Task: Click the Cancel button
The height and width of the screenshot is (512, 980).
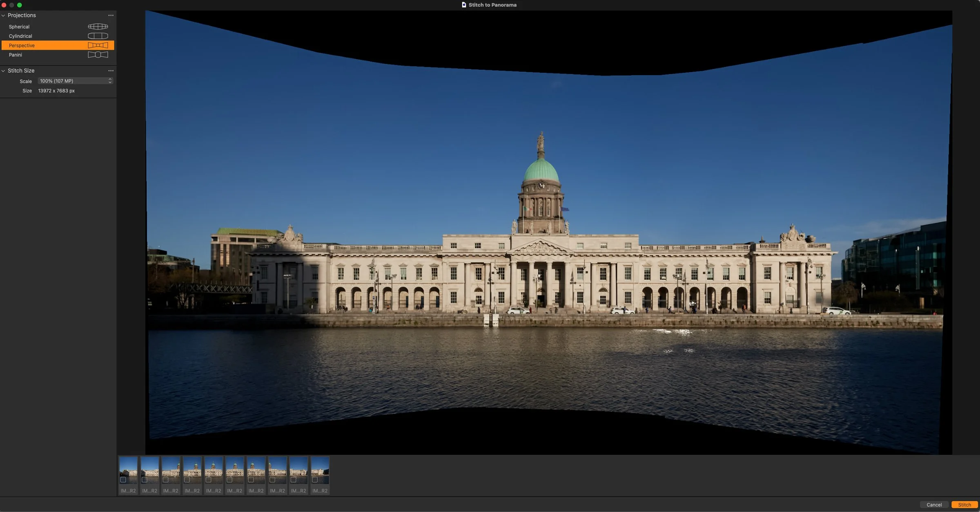Action: pos(934,505)
